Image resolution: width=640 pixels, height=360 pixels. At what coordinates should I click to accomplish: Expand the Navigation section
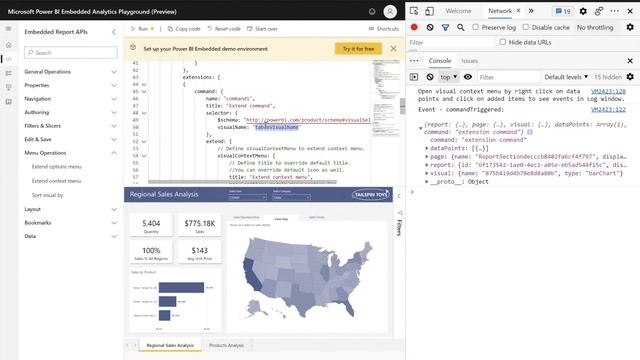click(71, 99)
